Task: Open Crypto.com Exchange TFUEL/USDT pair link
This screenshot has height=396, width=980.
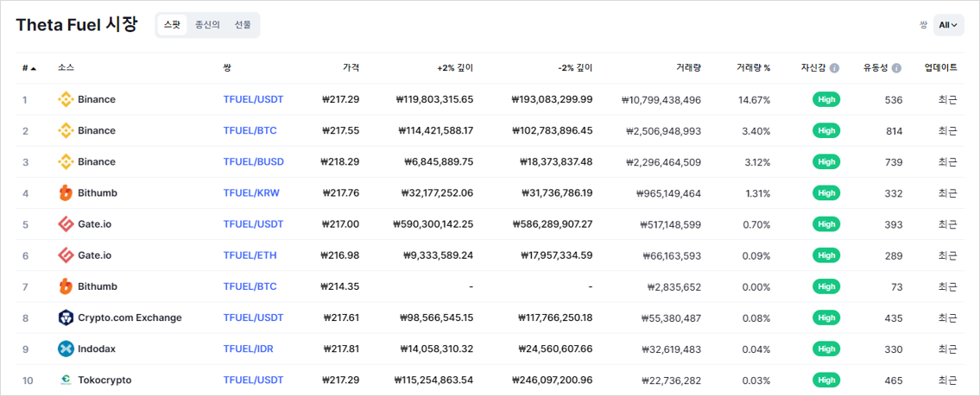Action: click(x=253, y=318)
